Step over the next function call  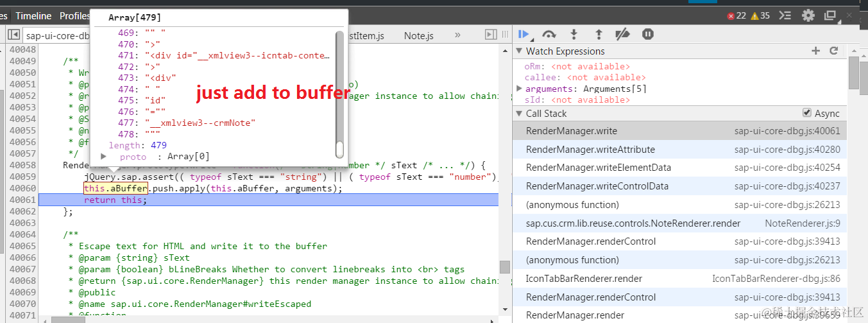pyautogui.click(x=549, y=35)
